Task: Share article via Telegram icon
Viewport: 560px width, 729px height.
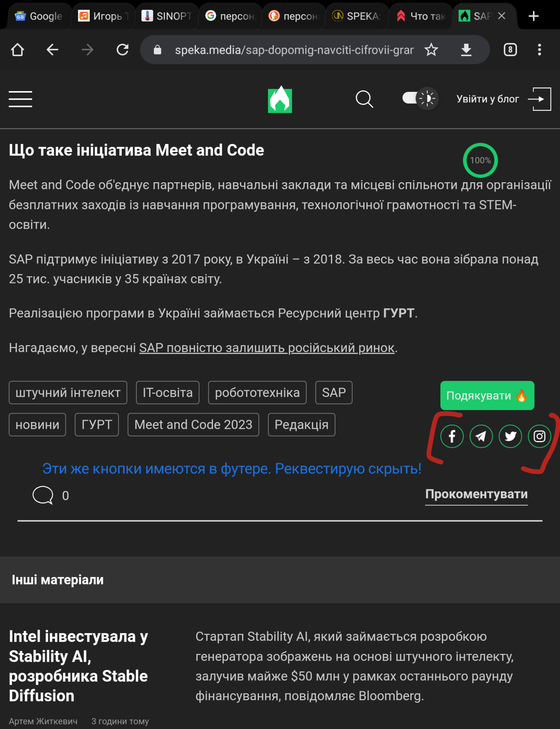Action: [481, 436]
